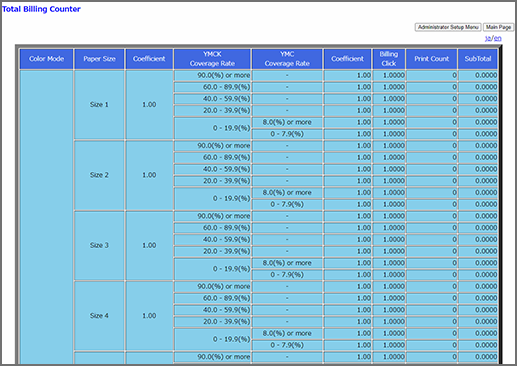Screen dimensions: 517x366
Task: Click the Billing Click column header
Action: pyautogui.click(x=389, y=59)
